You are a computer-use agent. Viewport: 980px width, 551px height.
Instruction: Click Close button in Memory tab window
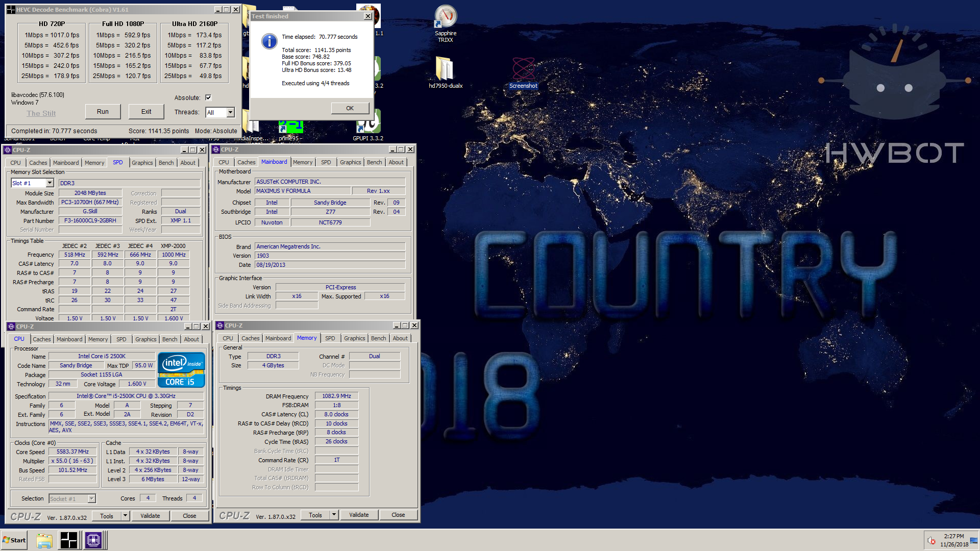coord(398,515)
